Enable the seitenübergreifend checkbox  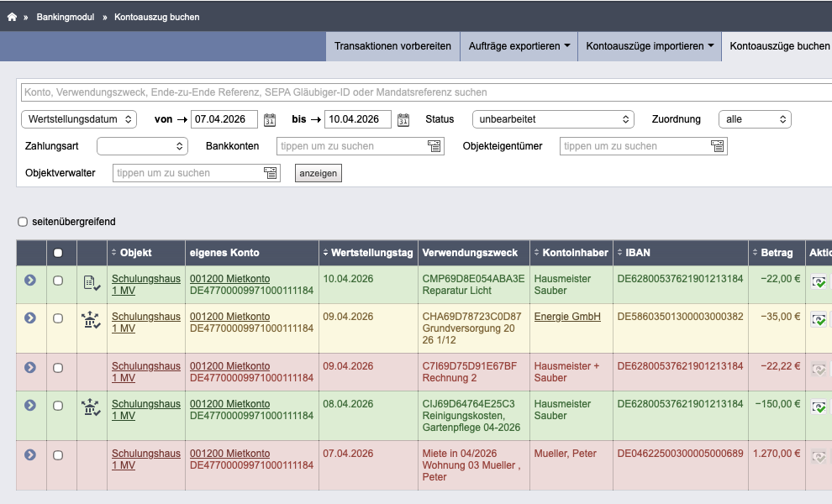23,222
